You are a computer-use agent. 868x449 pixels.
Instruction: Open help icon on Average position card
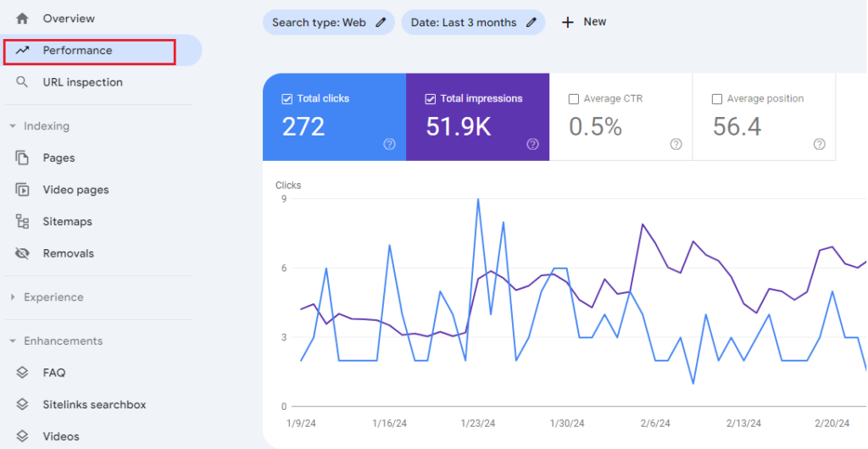pyautogui.click(x=820, y=144)
